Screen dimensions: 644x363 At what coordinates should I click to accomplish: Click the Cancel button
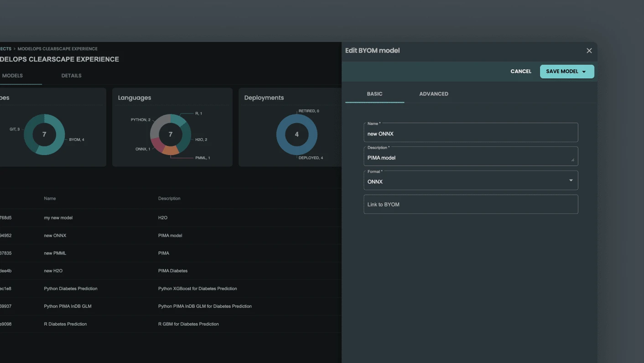pos(521,72)
